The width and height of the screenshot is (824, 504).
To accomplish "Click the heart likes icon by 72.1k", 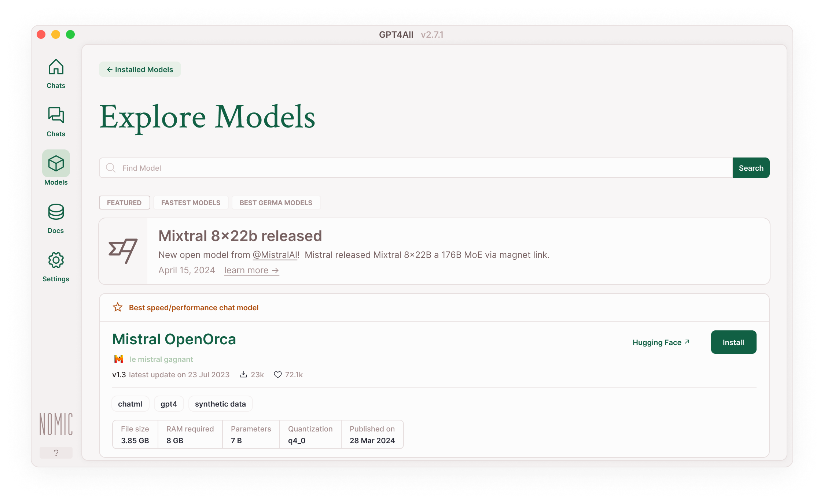I will click(278, 374).
